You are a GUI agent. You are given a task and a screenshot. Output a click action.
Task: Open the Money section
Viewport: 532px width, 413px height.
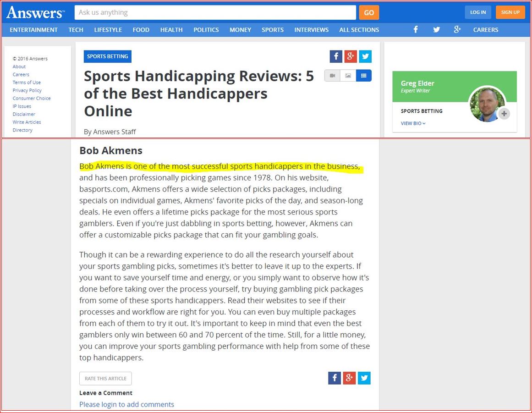(240, 30)
